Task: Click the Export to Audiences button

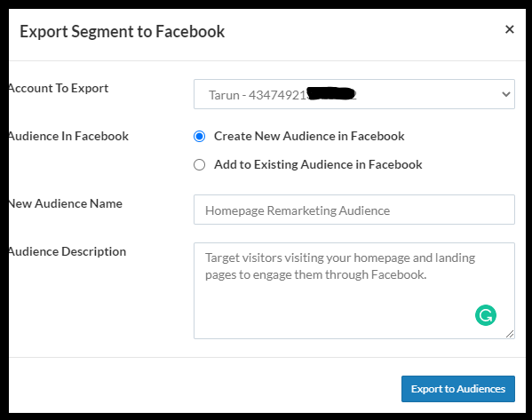Action: [x=458, y=389]
